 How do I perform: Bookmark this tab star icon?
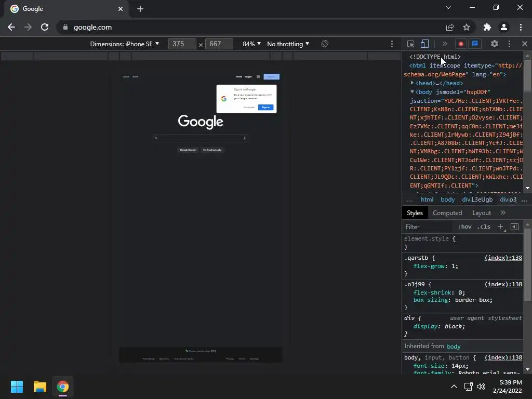[467, 27]
